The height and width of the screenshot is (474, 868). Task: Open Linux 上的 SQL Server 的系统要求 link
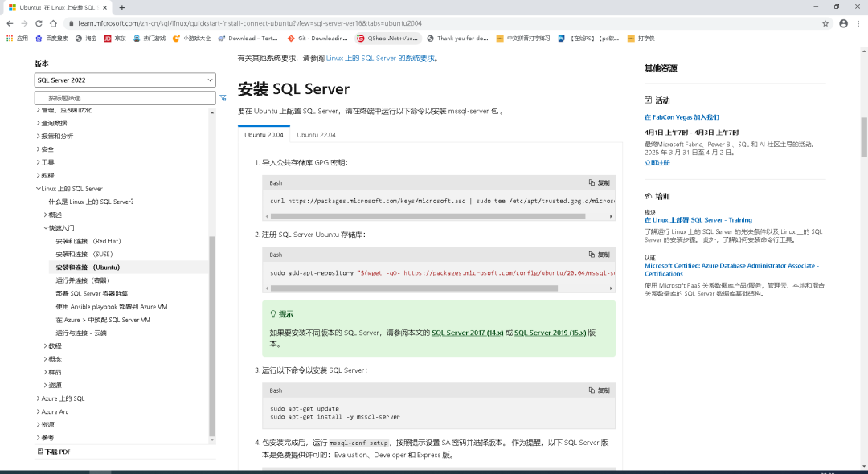tap(380, 58)
